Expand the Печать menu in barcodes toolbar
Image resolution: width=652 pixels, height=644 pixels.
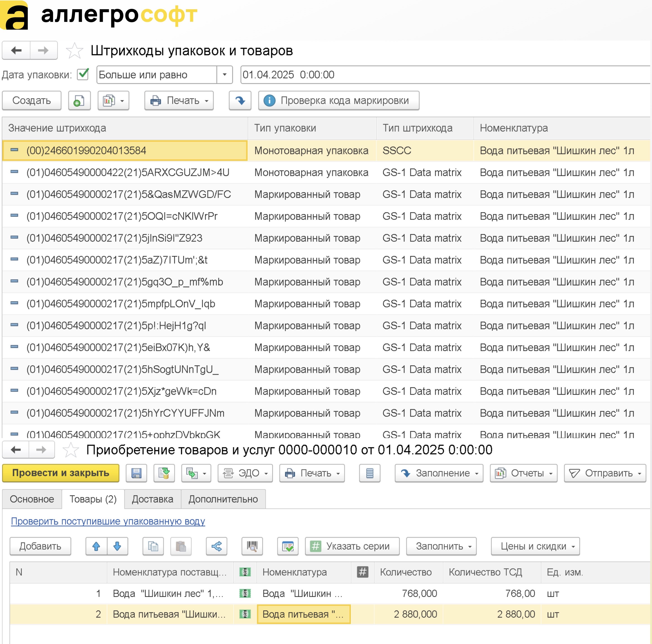(179, 101)
